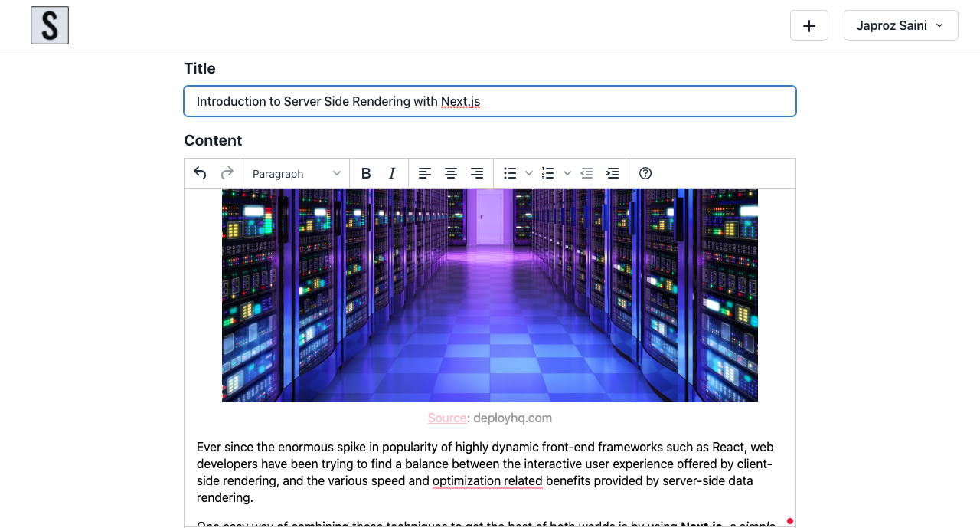Screen dimensions: 980x528
Task: Open the Japroz Saini user menu
Action: [900, 25]
